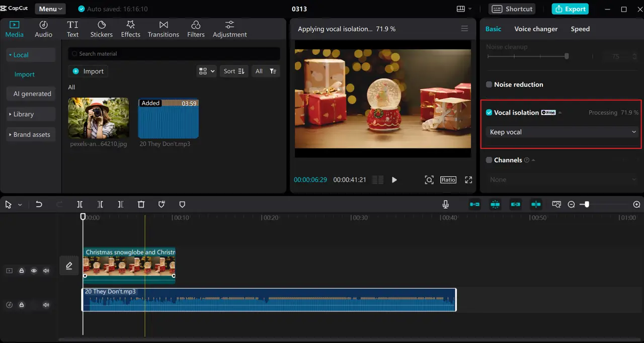The image size is (644, 343).
Task: Switch to the Basic tab
Action: coord(493,29)
